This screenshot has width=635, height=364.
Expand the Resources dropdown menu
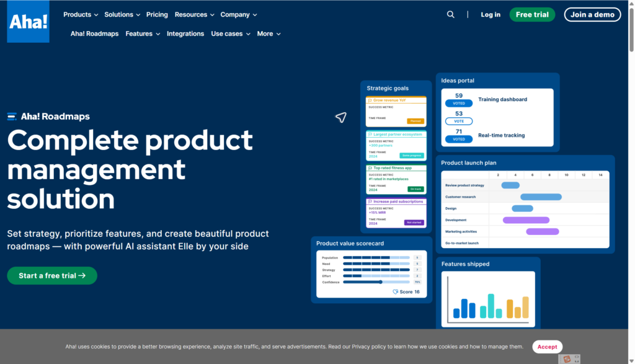point(194,15)
